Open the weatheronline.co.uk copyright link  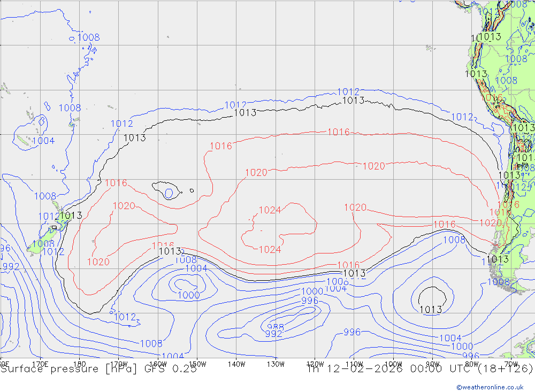pyautogui.click(x=490, y=387)
